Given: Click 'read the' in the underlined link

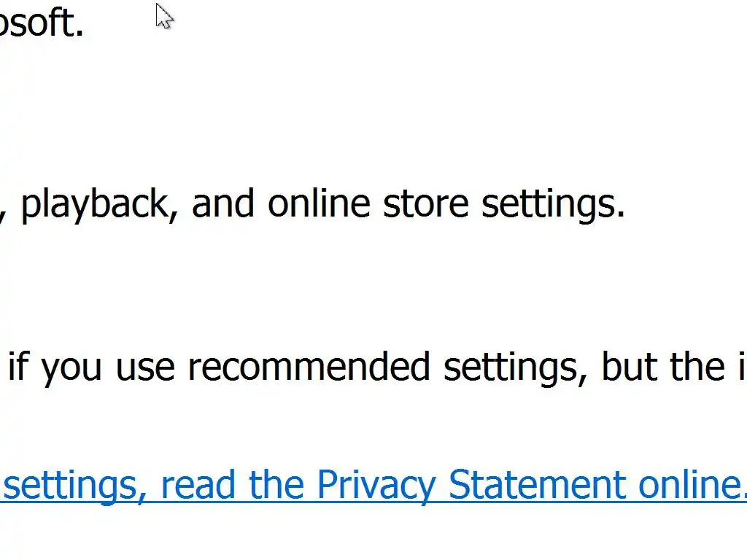Looking at the screenshot, I should (233, 484).
